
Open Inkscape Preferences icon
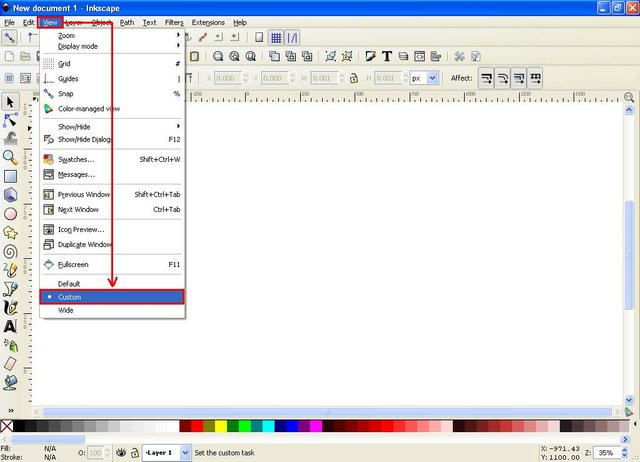pyautogui.click(x=460, y=56)
